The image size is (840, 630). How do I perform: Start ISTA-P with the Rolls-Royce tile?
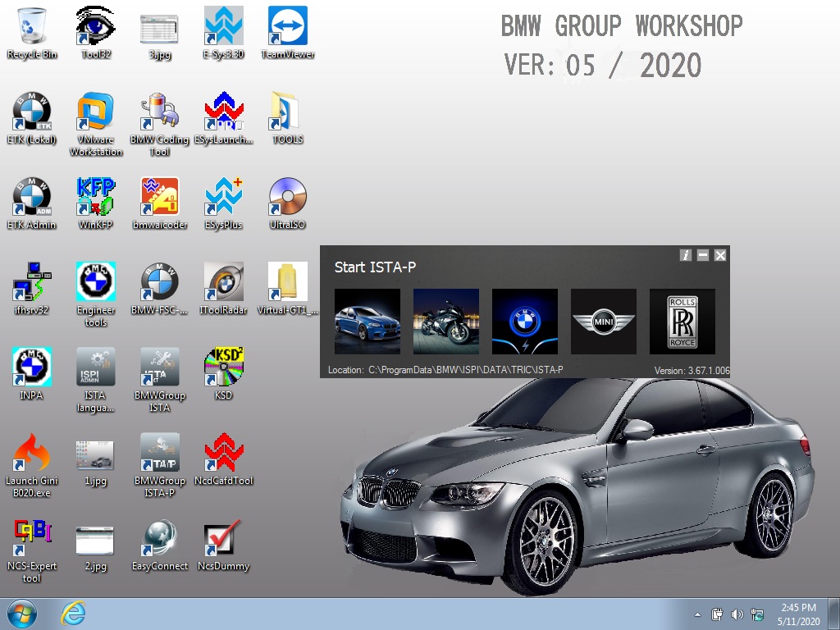click(682, 322)
